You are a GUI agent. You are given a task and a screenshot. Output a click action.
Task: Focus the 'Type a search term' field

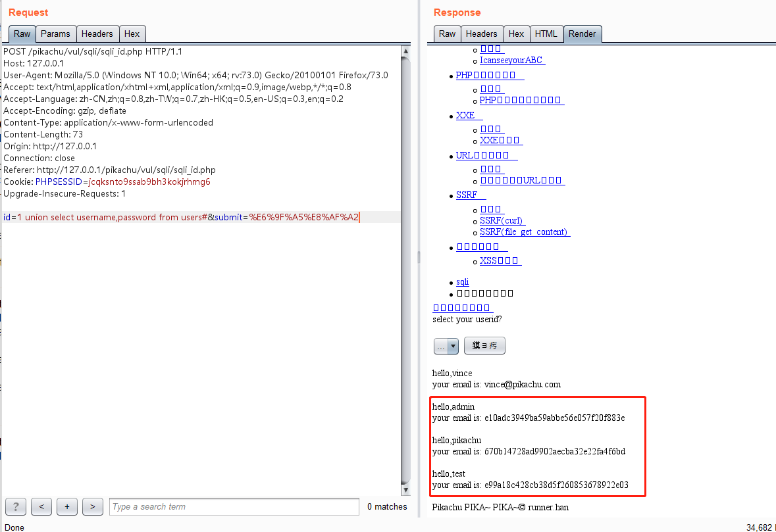tap(234, 506)
